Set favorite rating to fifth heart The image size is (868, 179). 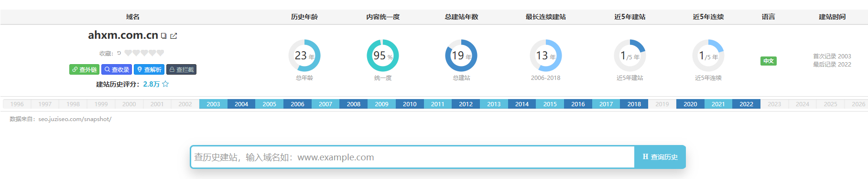(161, 53)
